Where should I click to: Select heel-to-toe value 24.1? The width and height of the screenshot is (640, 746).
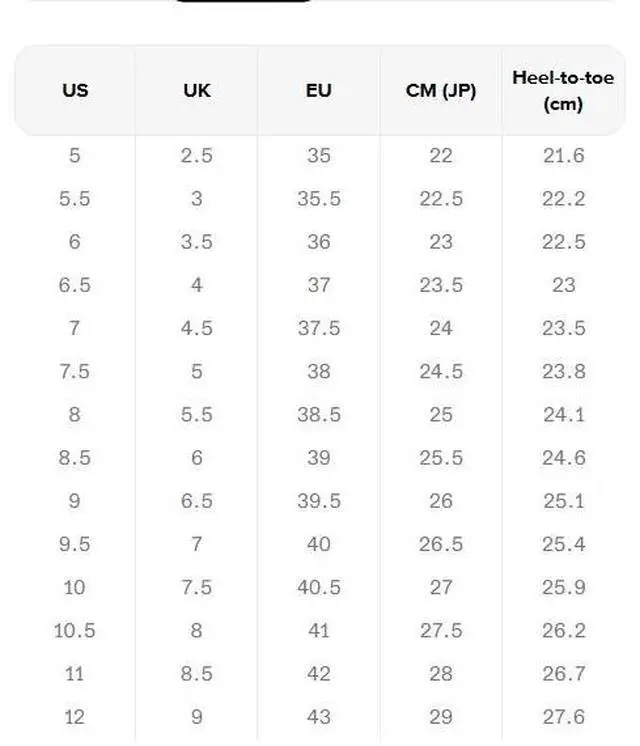click(x=563, y=415)
